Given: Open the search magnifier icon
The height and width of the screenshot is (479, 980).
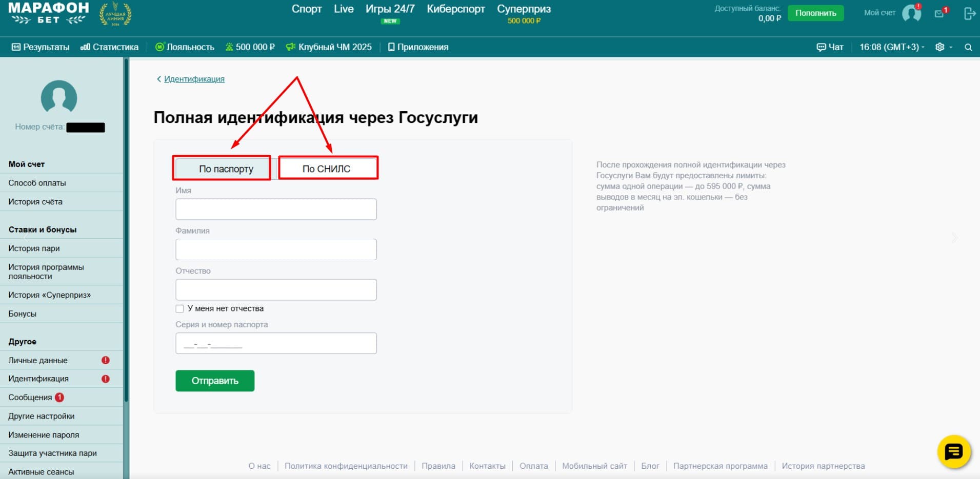Looking at the screenshot, I should (968, 47).
